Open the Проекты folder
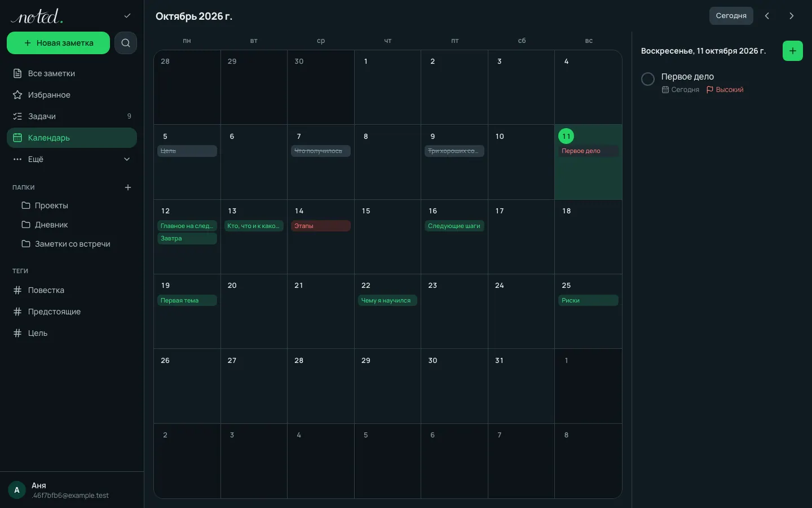Viewport: 812px width, 508px height. [x=72, y=205]
